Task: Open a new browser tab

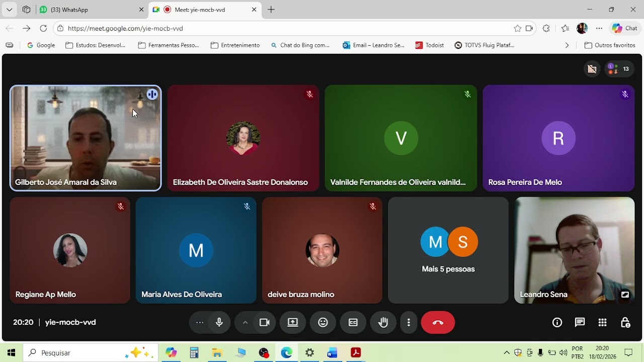Action: pyautogui.click(x=271, y=10)
